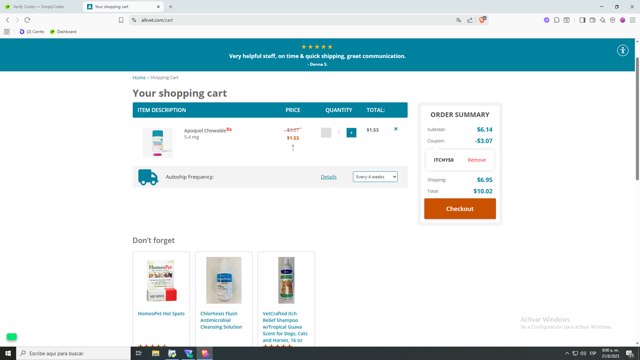Open the Windows notification center icon
Image resolution: width=640 pixels, height=360 pixels.
point(630,353)
